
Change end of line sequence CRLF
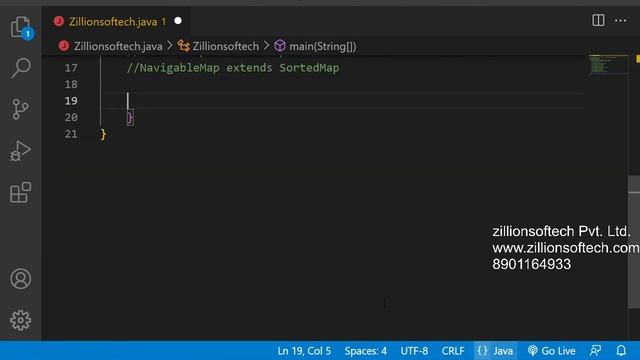(x=453, y=351)
